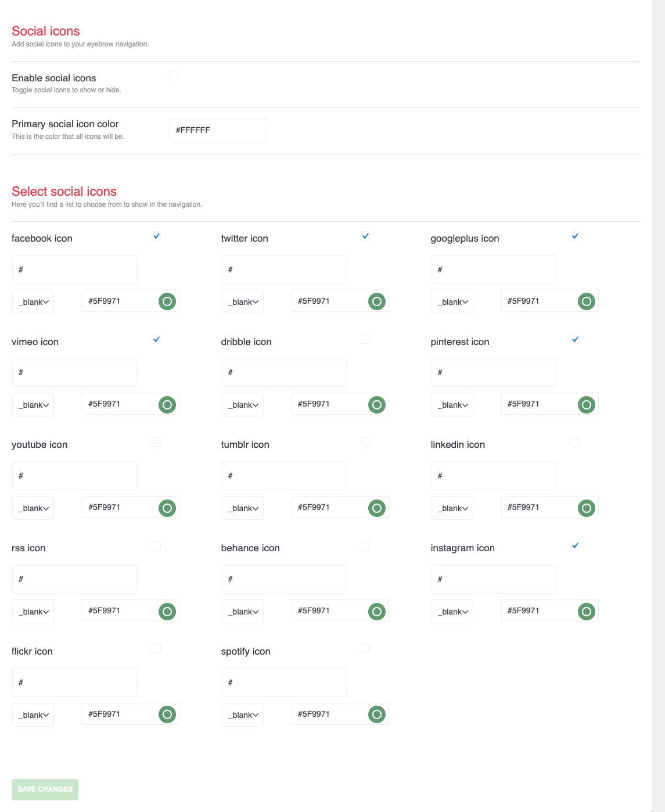Open the vimeo icon color picker circle
The height and width of the screenshot is (812, 665).
pos(167,405)
